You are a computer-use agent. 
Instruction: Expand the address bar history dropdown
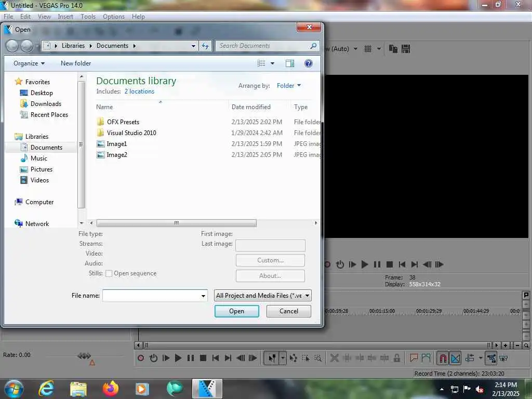pos(193,46)
